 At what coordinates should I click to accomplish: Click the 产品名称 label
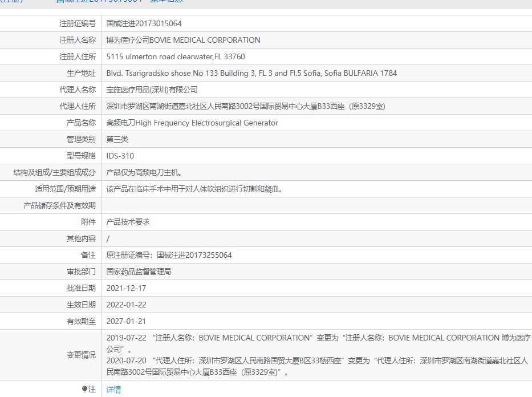click(x=82, y=123)
